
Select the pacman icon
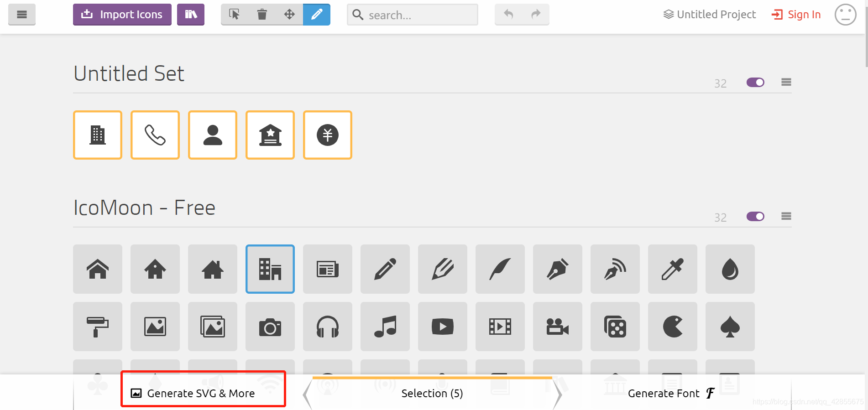(x=673, y=327)
